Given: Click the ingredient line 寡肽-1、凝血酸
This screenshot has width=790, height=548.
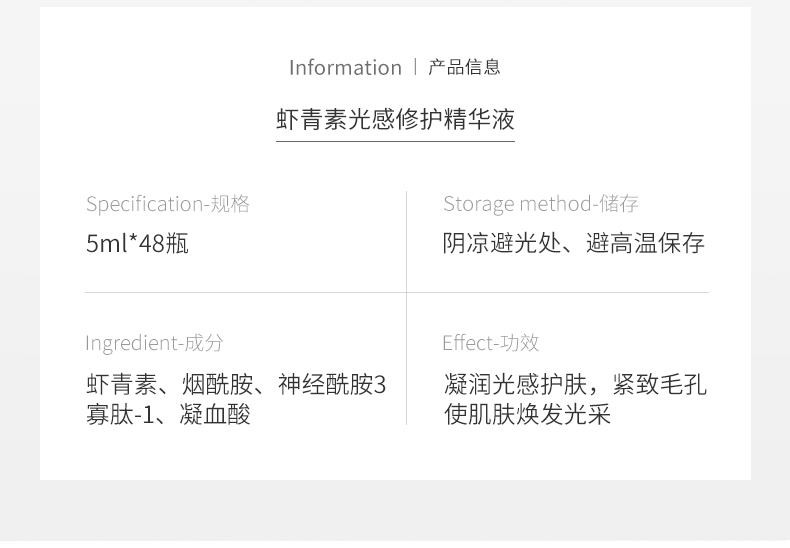Looking at the screenshot, I should [x=168, y=415].
